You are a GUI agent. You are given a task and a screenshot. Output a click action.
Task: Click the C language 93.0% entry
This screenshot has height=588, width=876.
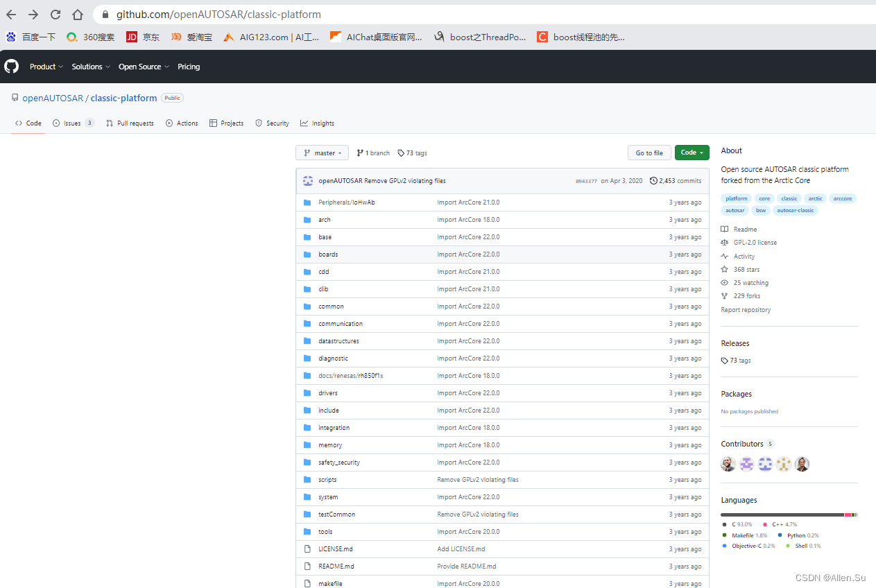click(737, 525)
